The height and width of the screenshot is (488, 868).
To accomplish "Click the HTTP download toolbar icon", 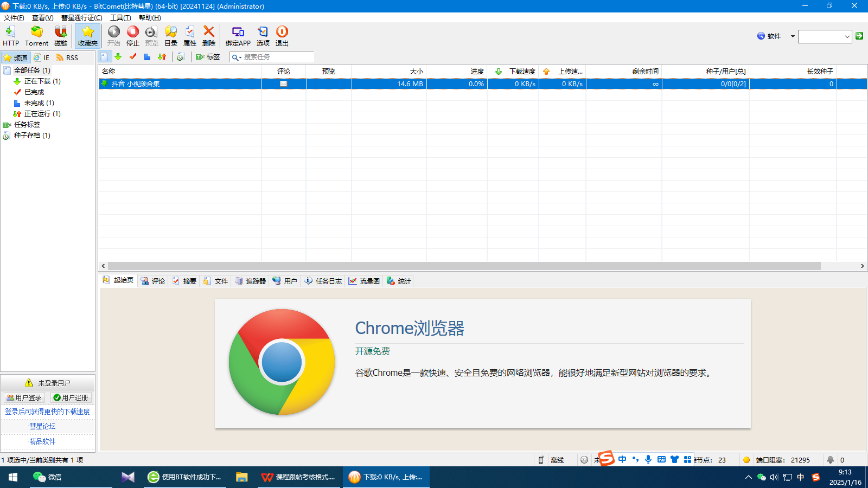I will 10,36.
